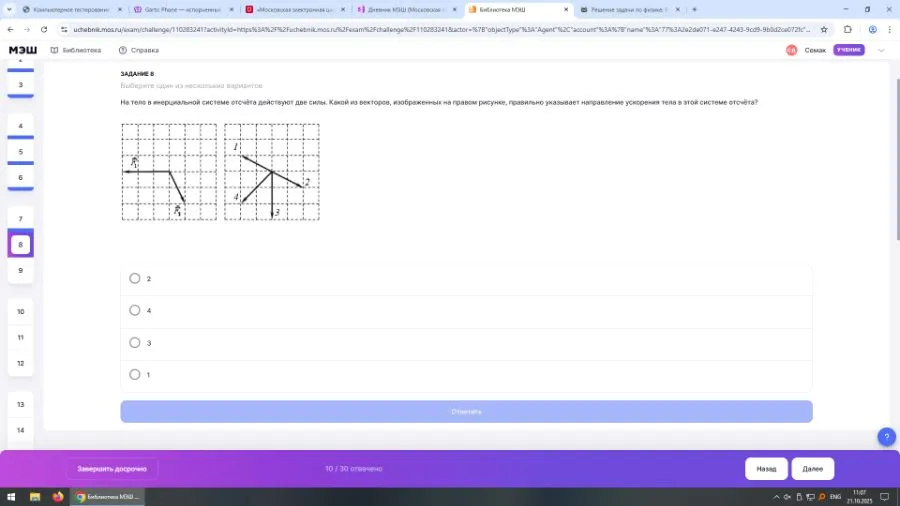900x506 pixels.
Task: Click browser forward arrow
Action: [x=27, y=29]
